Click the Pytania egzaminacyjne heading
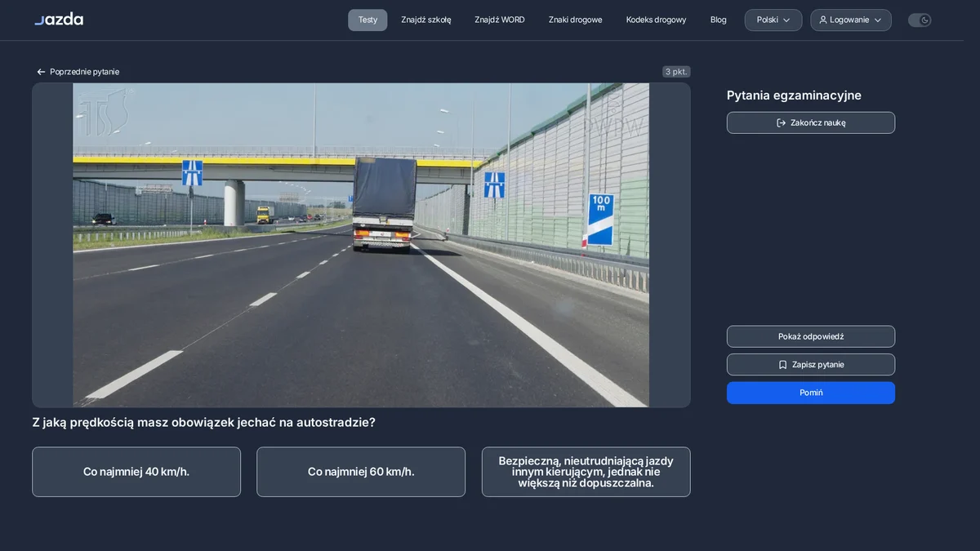Viewport: 980px width, 551px height. [794, 96]
